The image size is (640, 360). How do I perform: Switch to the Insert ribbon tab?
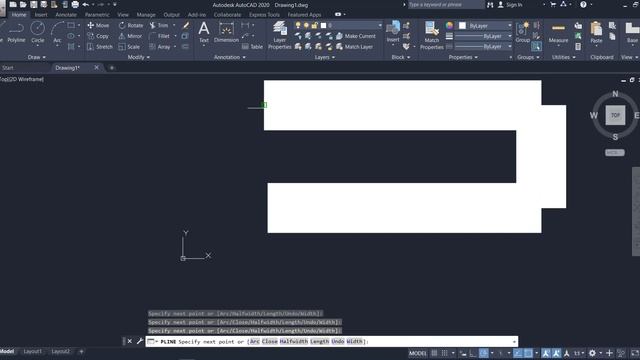(41, 15)
